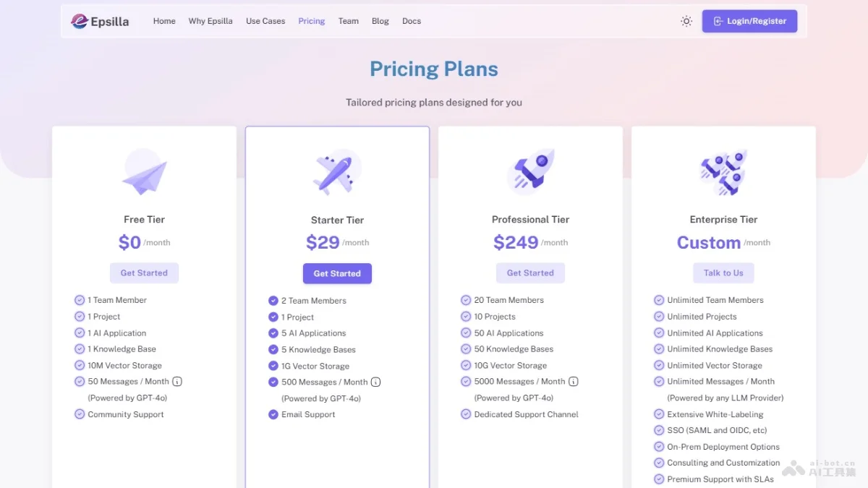Click Talk to Us for Enterprise Tier
Screen dimensions: 868x488
click(x=723, y=273)
